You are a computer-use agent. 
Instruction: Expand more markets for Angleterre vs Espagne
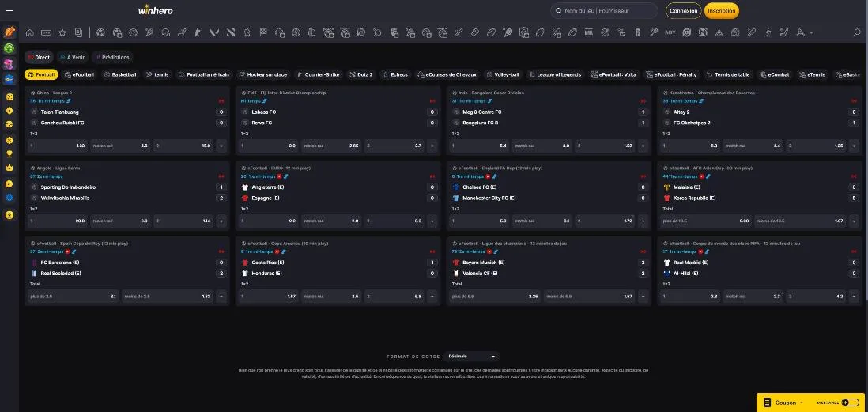pos(432,221)
